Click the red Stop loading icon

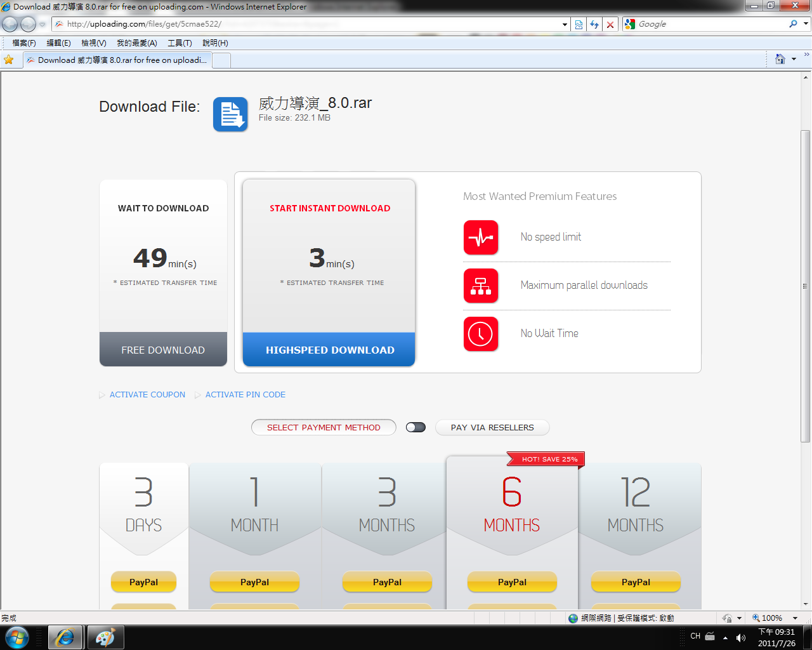coord(610,24)
